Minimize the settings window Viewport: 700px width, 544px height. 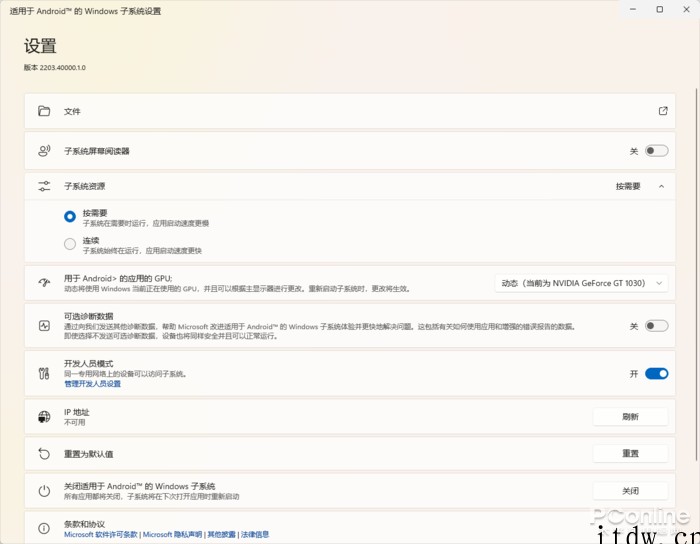[x=633, y=9]
